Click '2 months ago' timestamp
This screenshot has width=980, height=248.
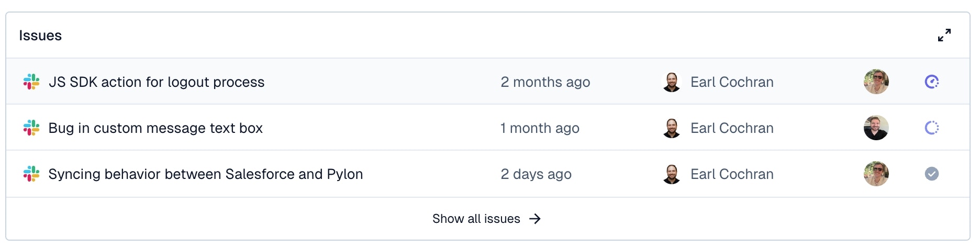tap(545, 82)
